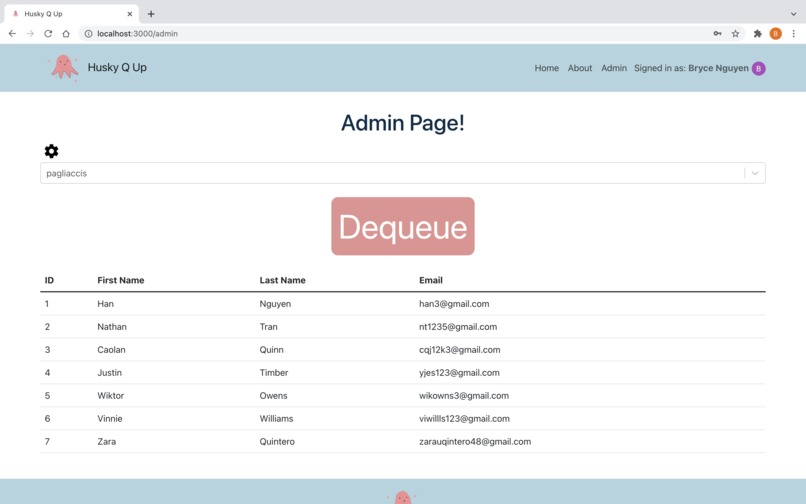
Task: Click email han3@gmail.com
Action: point(454,304)
